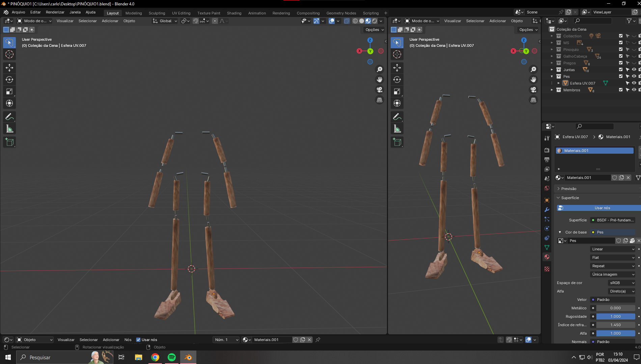
Task: Uncheck 'Usar nós' checkbox in node editor header
Action: point(138,340)
